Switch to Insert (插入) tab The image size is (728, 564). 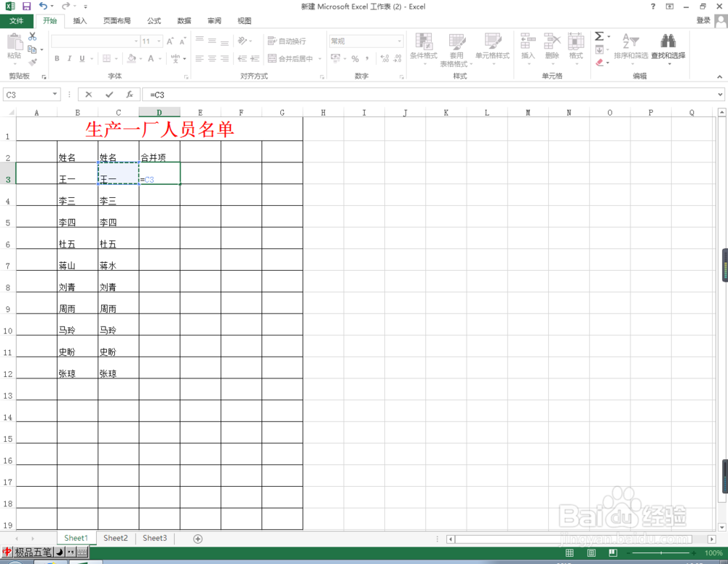[80, 21]
